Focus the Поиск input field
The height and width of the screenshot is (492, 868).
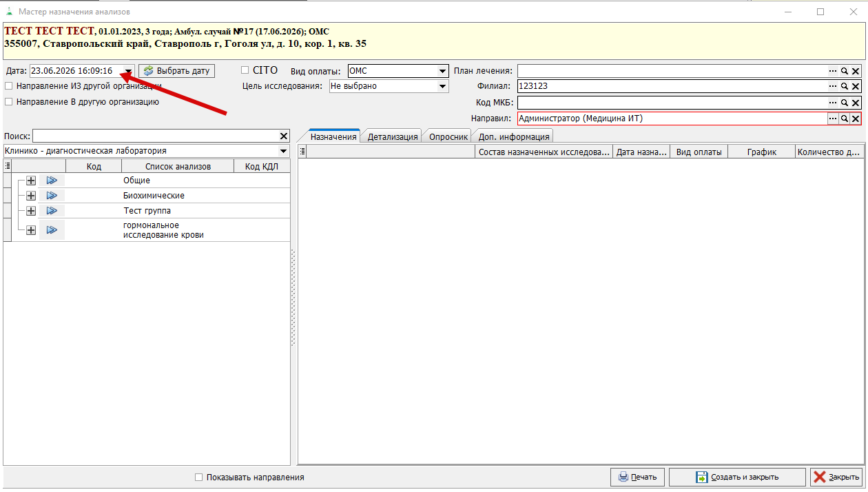tap(155, 136)
